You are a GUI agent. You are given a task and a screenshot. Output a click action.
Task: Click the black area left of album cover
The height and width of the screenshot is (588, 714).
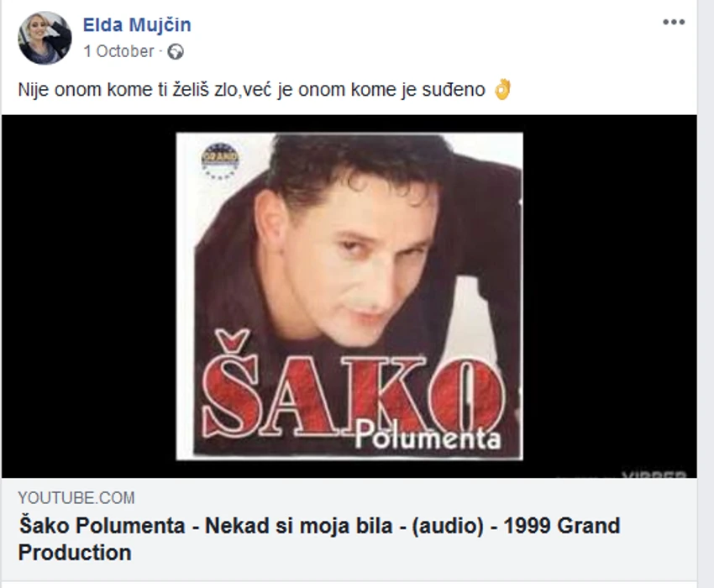tap(89, 296)
